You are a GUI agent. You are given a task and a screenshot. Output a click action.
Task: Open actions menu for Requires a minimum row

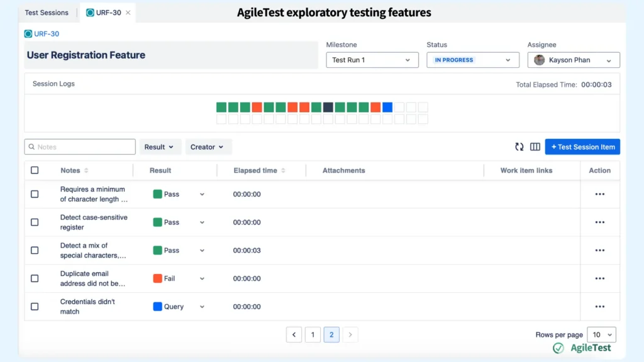click(x=599, y=194)
